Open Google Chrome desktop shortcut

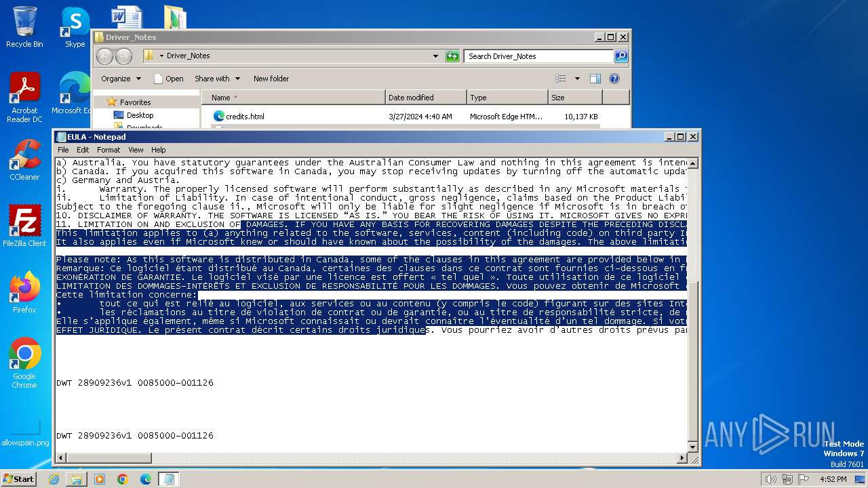coord(24,363)
